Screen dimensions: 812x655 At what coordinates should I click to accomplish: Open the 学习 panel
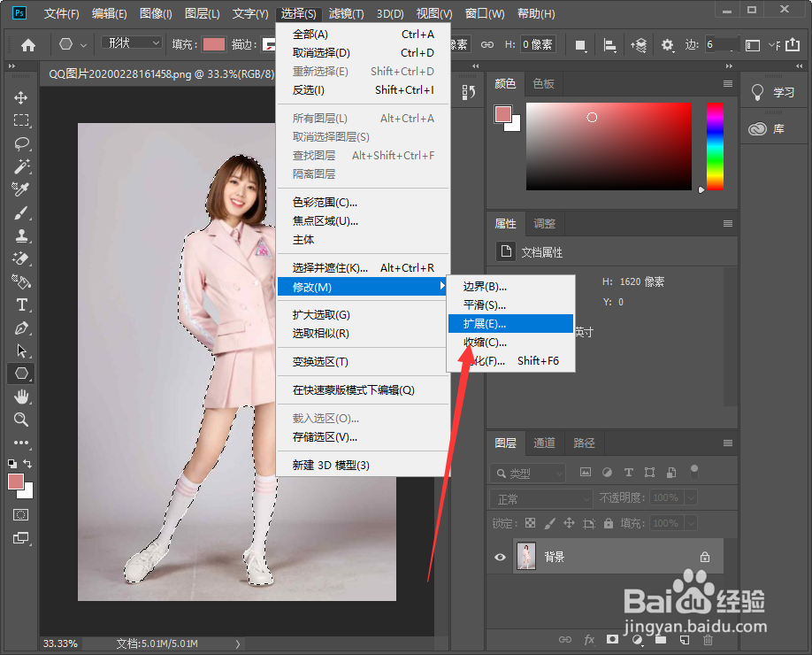782,91
